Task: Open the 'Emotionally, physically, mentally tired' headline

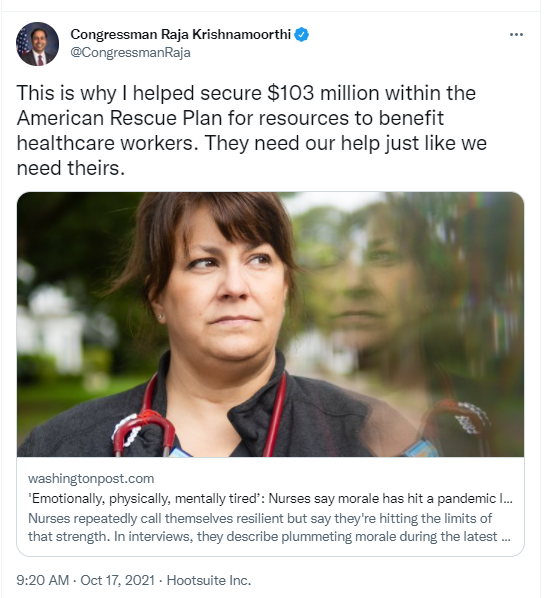Action: click(270, 498)
